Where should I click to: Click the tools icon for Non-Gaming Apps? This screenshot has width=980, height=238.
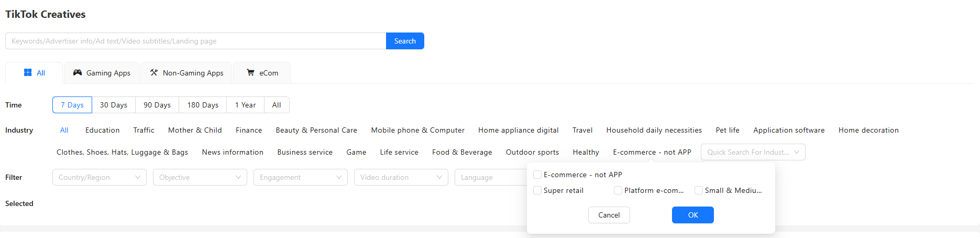(x=154, y=73)
